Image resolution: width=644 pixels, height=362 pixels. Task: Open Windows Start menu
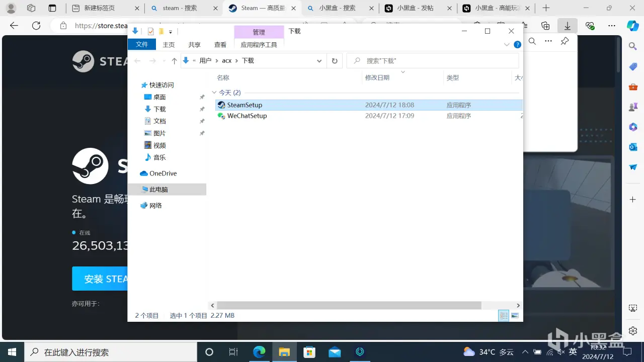coord(12,352)
